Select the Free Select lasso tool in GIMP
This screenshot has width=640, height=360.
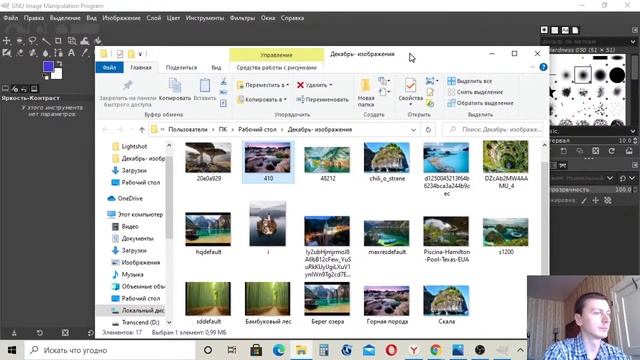(x=32, y=41)
